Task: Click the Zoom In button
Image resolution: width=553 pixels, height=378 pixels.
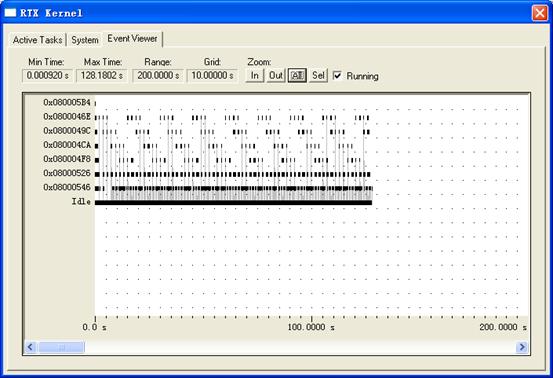Action: pyautogui.click(x=255, y=75)
